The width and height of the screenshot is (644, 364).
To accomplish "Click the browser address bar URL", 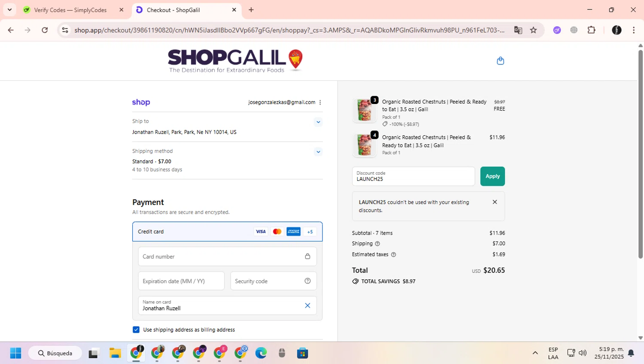I will [289, 30].
